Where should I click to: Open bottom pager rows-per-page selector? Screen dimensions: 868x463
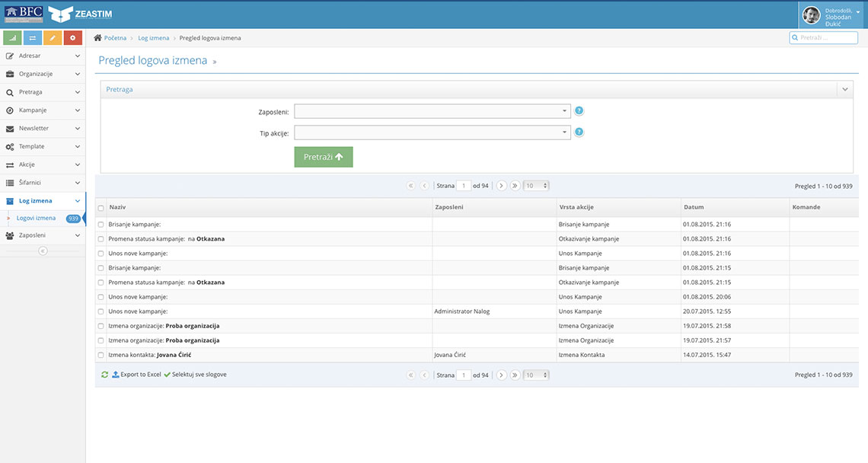click(x=537, y=375)
